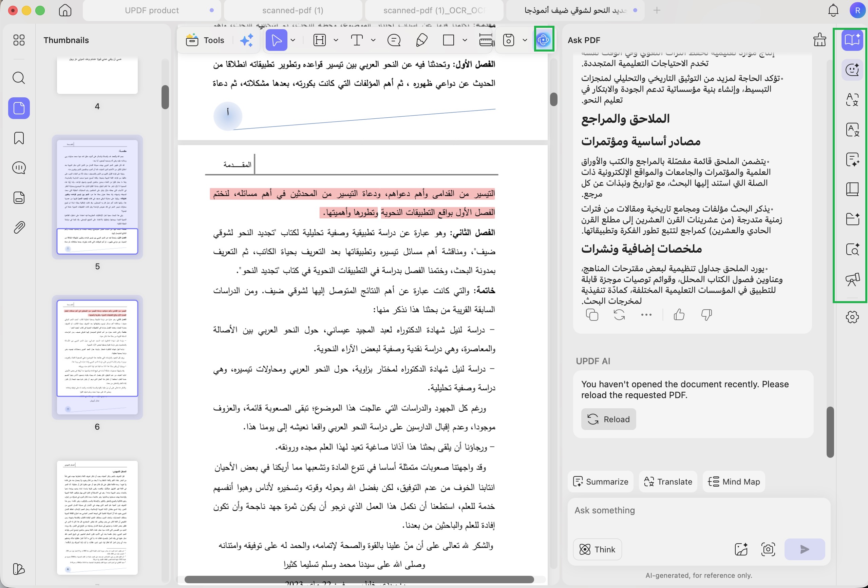Click the document horizontal scrollbar

pos(359,580)
